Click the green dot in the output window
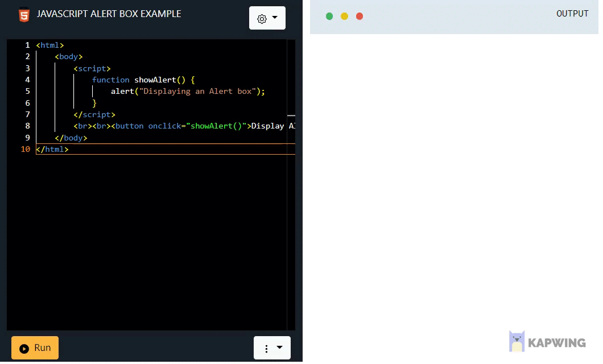Image resolution: width=603 pixels, height=364 pixels. 329,16
